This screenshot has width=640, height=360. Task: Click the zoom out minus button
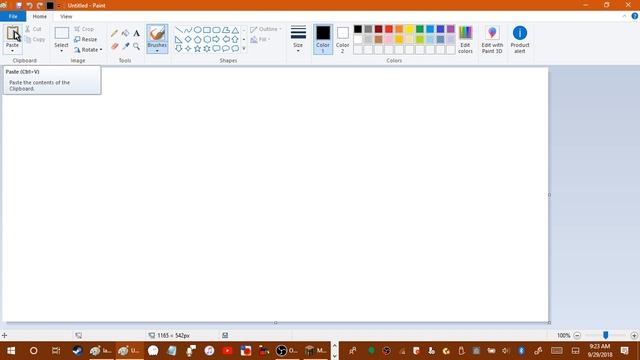pyautogui.click(x=577, y=336)
